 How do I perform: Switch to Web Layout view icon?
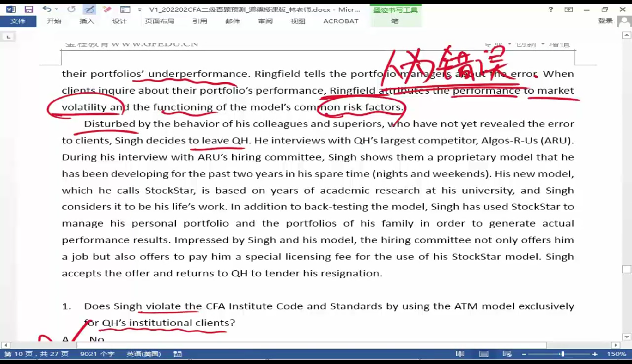pos(507,354)
